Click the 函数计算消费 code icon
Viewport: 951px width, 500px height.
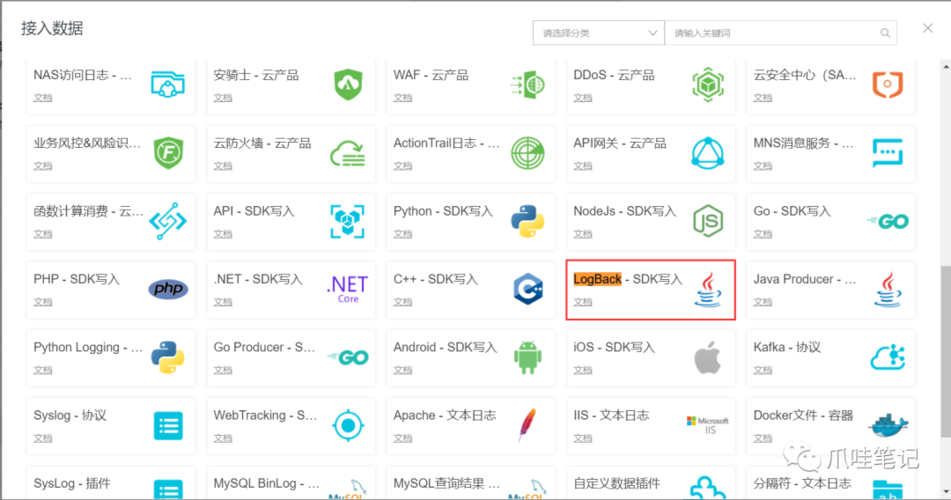pos(168,221)
